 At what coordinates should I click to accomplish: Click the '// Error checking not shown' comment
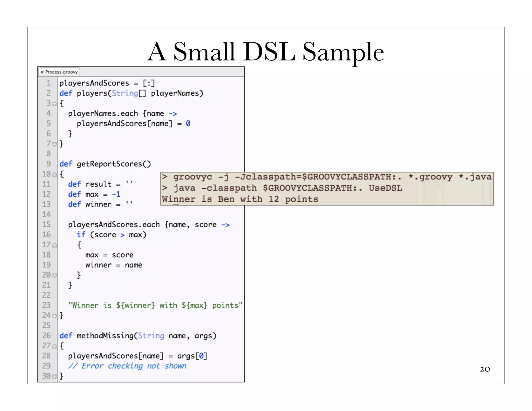click(127, 366)
